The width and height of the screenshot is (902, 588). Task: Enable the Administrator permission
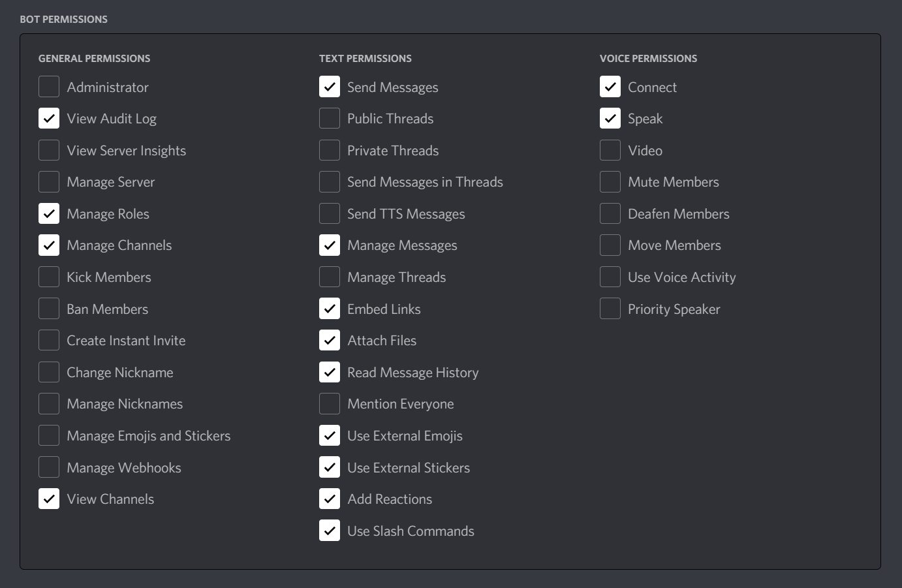[49, 86]
